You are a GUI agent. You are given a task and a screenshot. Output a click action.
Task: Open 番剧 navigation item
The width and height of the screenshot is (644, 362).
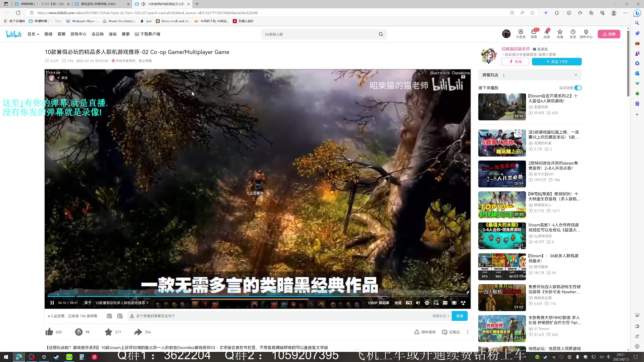48,34
